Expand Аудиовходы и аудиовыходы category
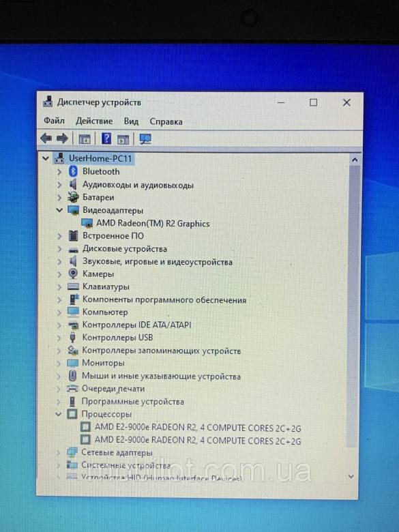The width and height of the screenshot is (399, 532). click(x=59, y=185)
